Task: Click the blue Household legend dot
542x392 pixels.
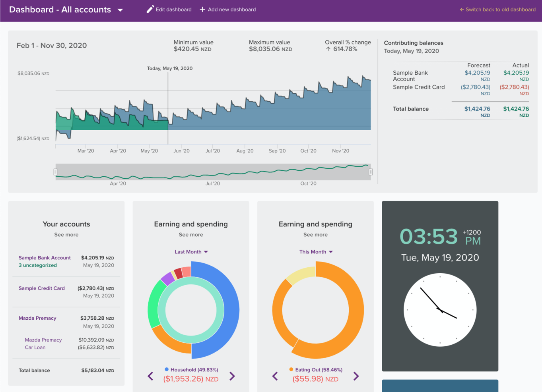Action: pyautogui.click(x=166, y=369)
